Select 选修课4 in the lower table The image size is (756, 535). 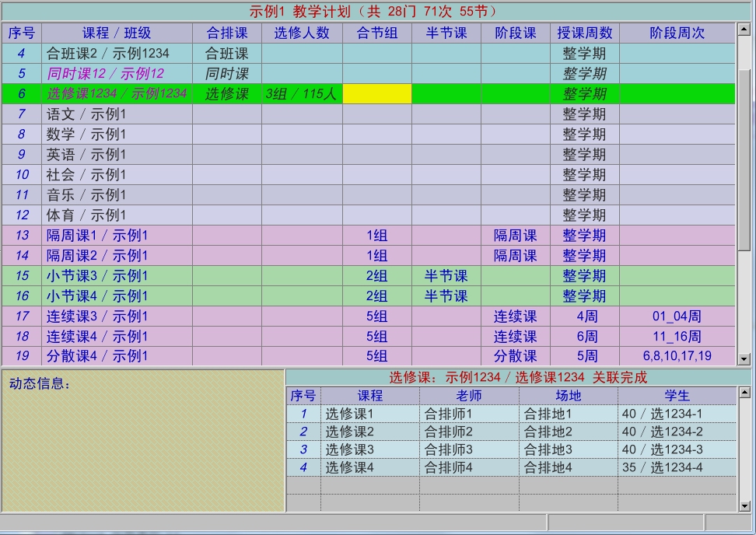coord(370,467)
